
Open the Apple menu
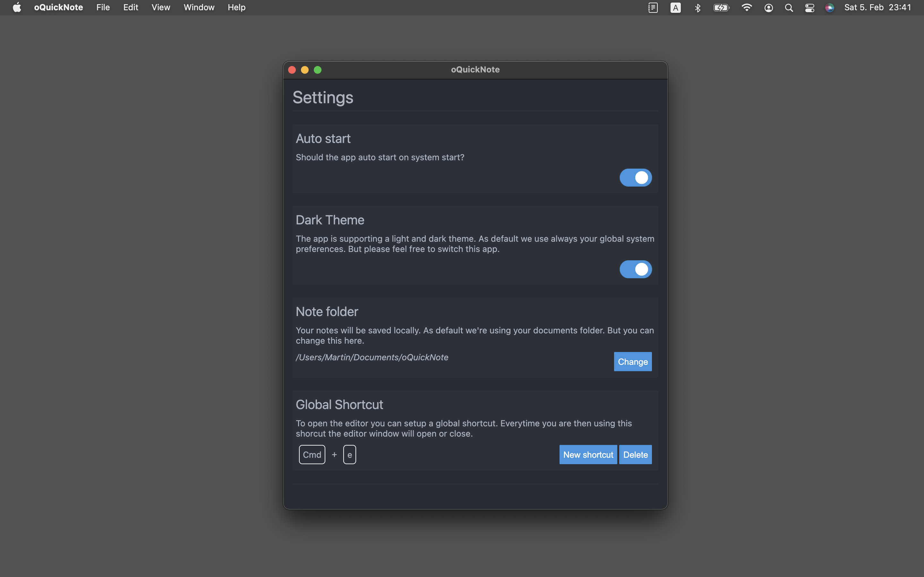17,8
